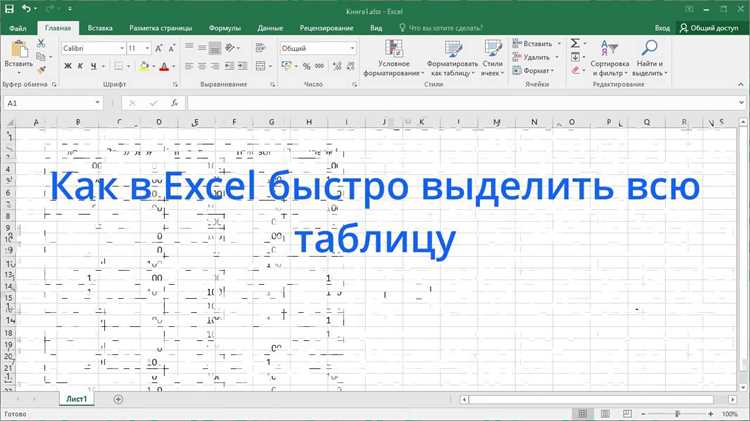Switch to the Рецензирование tab
This screenshot has width=750, height=421.
coord(327,28)
